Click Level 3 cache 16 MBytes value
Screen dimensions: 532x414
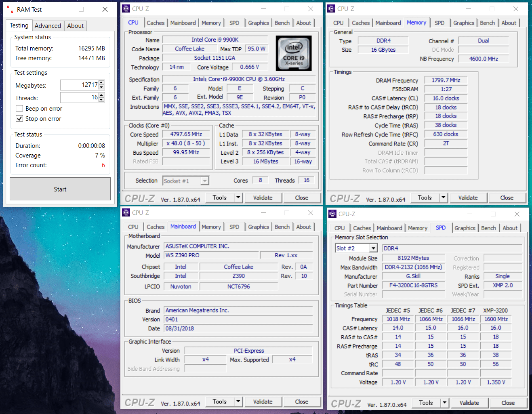(266, 162)
